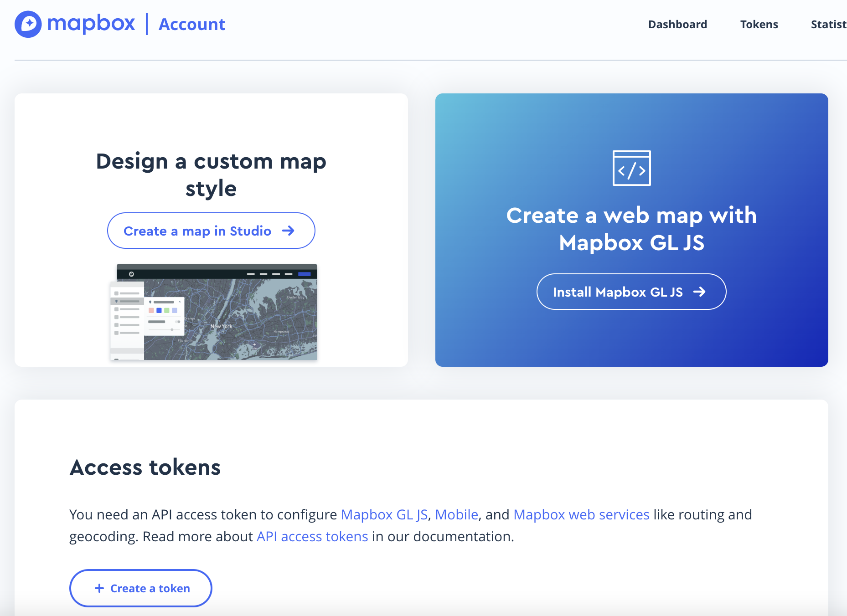Click the Mapbox logo icon

click(28, 24)
